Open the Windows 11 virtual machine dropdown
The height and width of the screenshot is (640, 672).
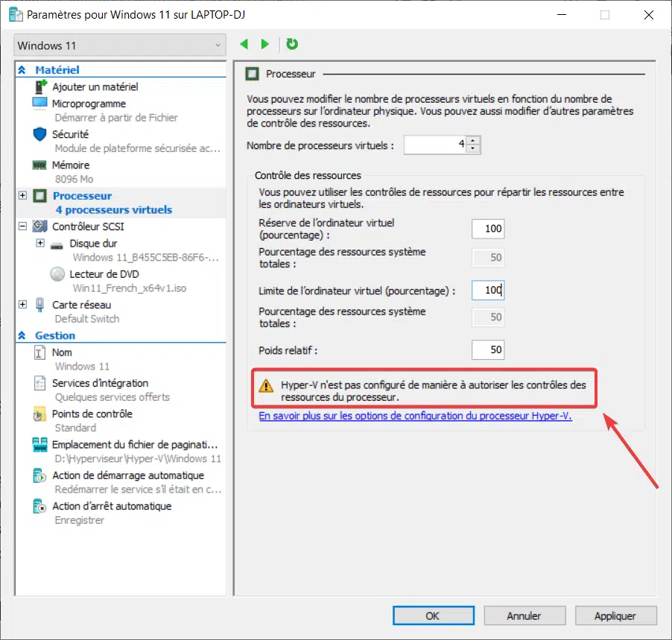(x=120, y=45)
